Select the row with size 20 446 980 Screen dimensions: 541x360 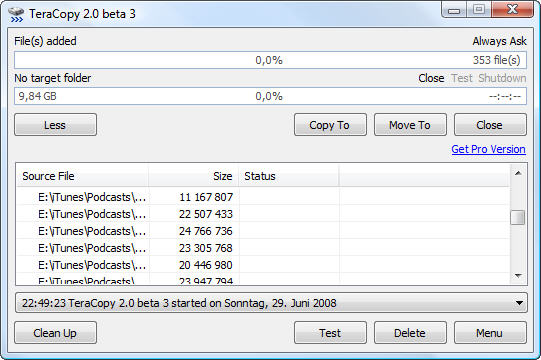tap(263, 265)
